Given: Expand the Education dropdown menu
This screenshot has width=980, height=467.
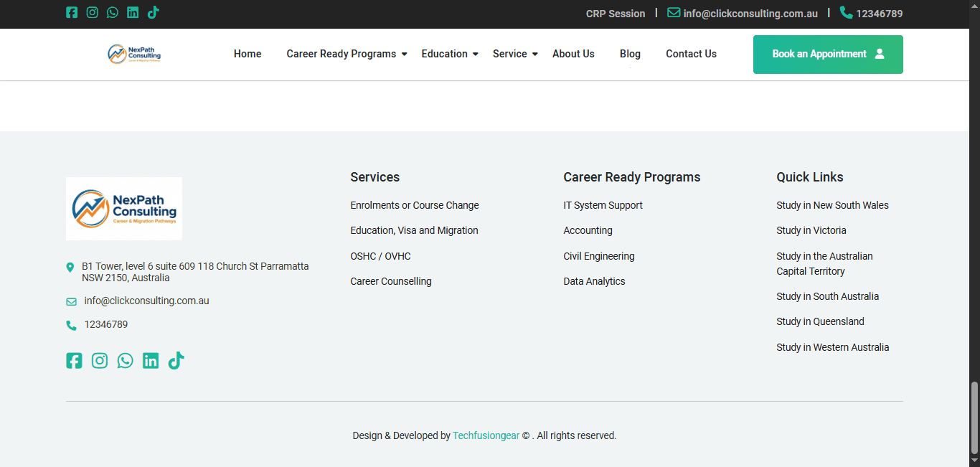Looking at the screenshot, I should [449, 54].
